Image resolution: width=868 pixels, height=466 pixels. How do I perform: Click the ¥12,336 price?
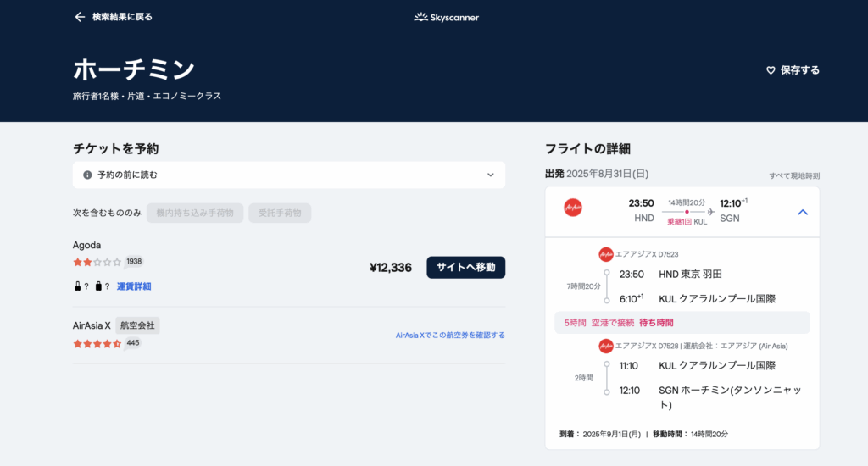tap(391, 268)
